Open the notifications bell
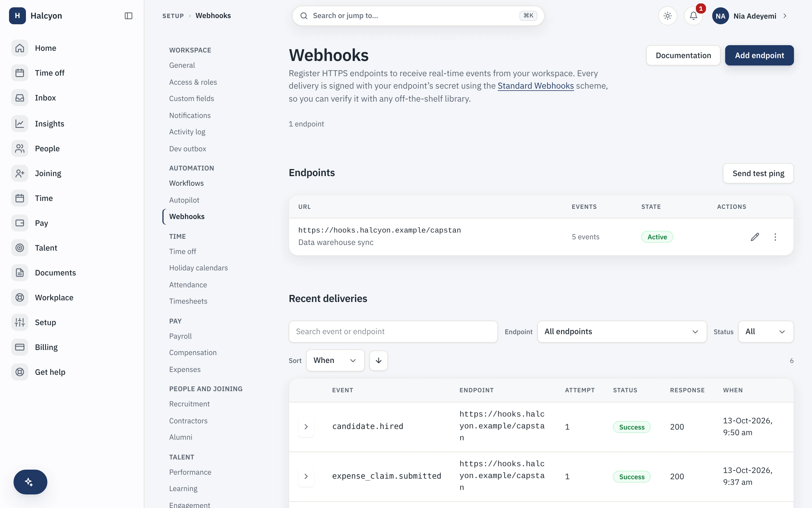812x508 pixels. (694, 16)
